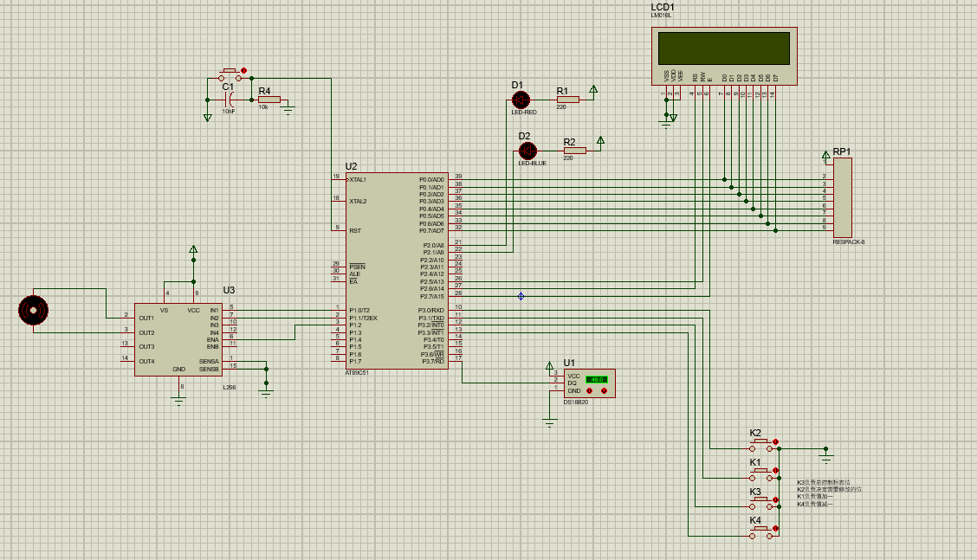Click the RST pin label on U2
Image resolution: width=977 pixels, height=560 pixels.
[x=354, y=230]
